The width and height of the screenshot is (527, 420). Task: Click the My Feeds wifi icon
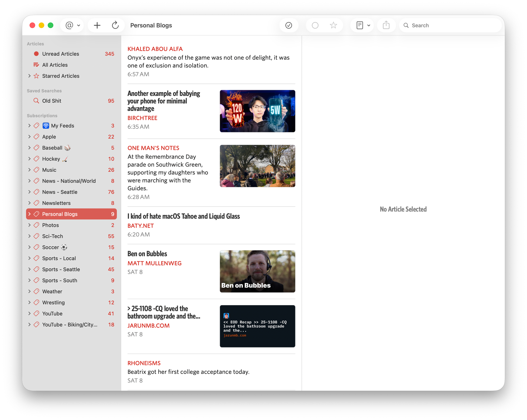[x=46, y=126]
